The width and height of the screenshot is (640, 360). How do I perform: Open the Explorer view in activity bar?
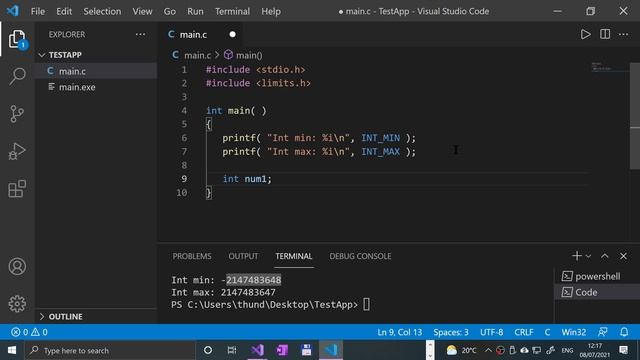point(17,39)
